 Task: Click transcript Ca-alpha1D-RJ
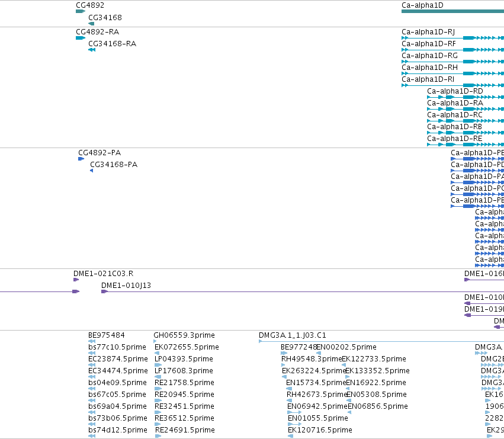[428, 32]
